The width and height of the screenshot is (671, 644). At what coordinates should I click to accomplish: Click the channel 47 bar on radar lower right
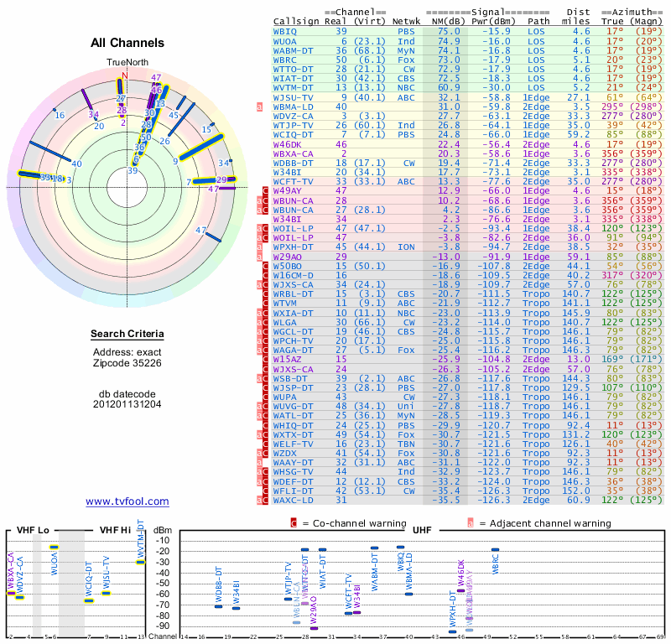point(213,236)
